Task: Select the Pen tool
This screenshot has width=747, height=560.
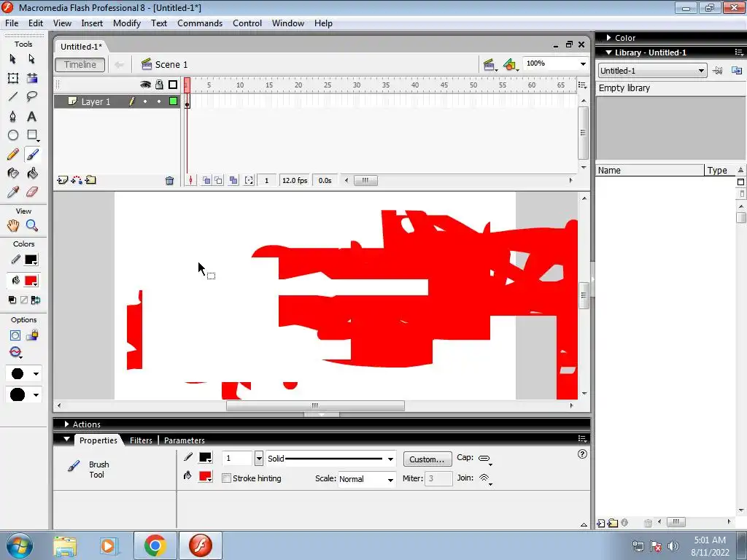Action: [x=13, y=116]
